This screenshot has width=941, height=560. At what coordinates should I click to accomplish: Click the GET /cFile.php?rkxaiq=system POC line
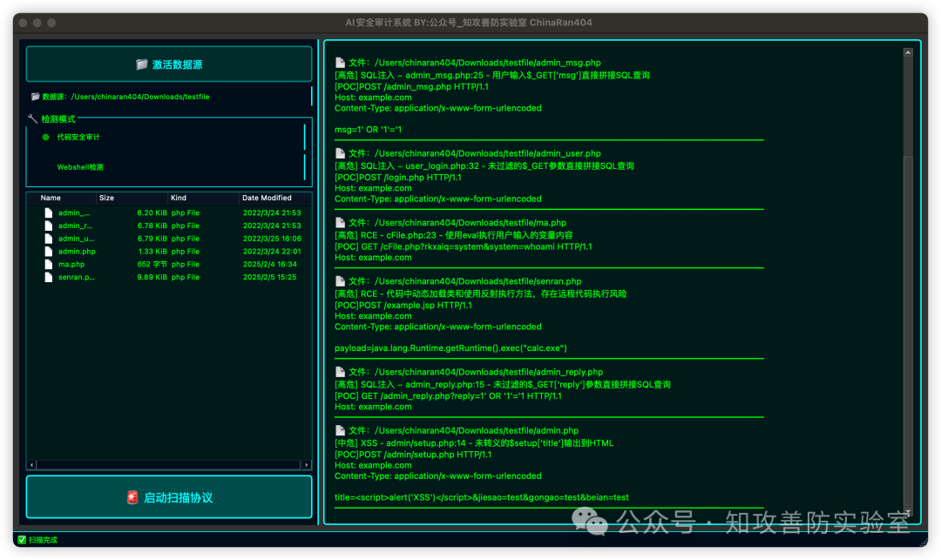pyautogui.click(x=464, y=246)
